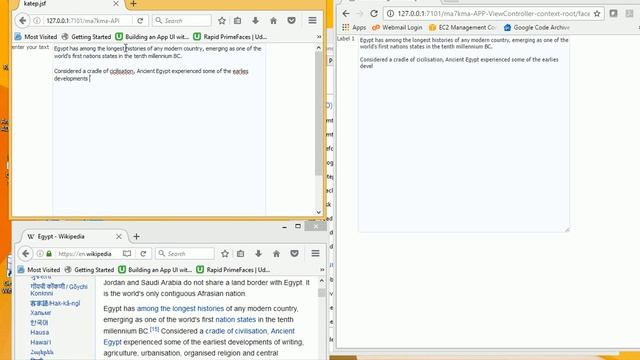The image size is (640, 360).
Task: Open Most Visited in Wikipedia window bookmarks bar
Action: coord(39,270)
